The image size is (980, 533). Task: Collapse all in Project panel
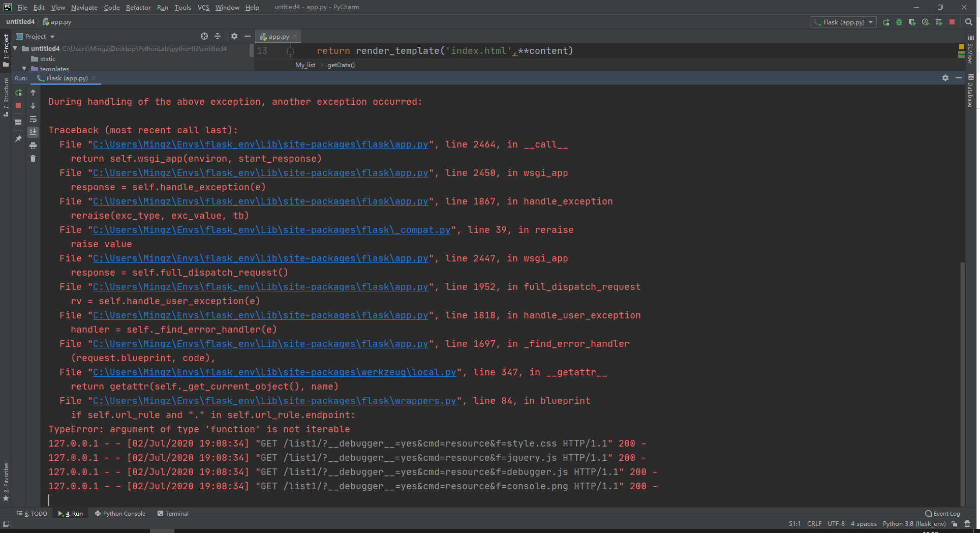click(x=218, y=36)
